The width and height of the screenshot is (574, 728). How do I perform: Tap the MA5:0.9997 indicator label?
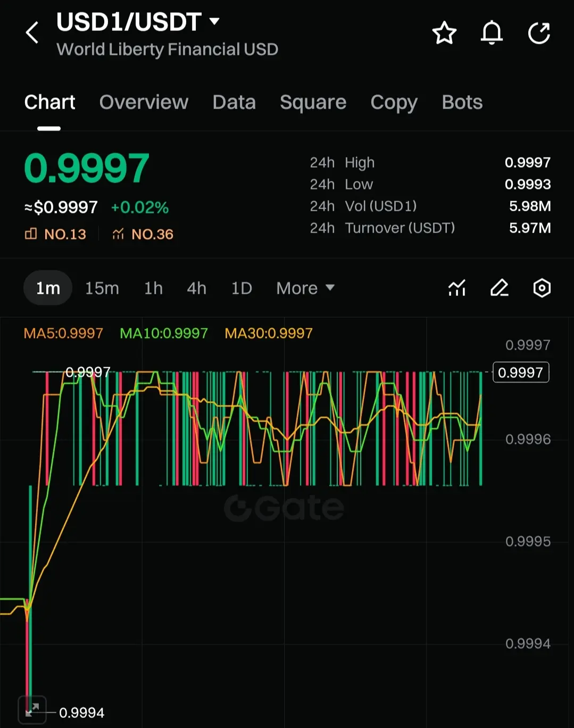(63, 334)
